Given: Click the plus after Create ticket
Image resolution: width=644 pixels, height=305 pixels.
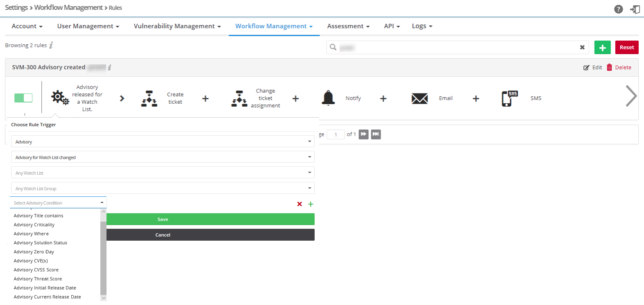Looking at the screenshot, I should click(x=205, y=98).
